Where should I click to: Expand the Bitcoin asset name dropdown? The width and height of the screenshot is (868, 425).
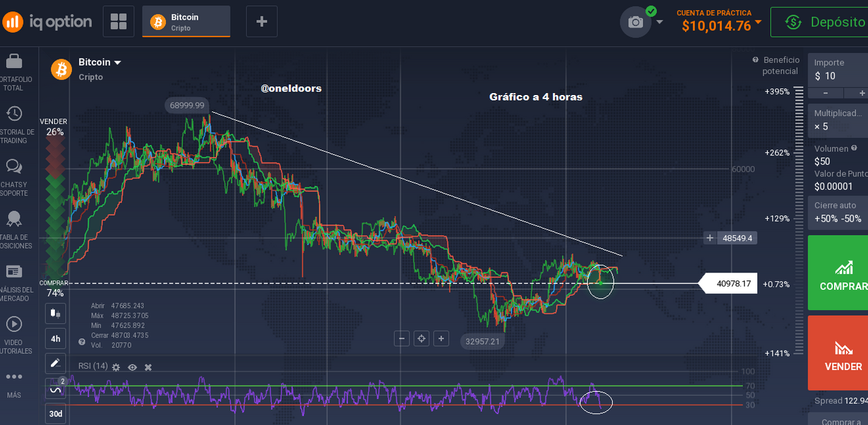pyautogui.click(x=100, y=62)
